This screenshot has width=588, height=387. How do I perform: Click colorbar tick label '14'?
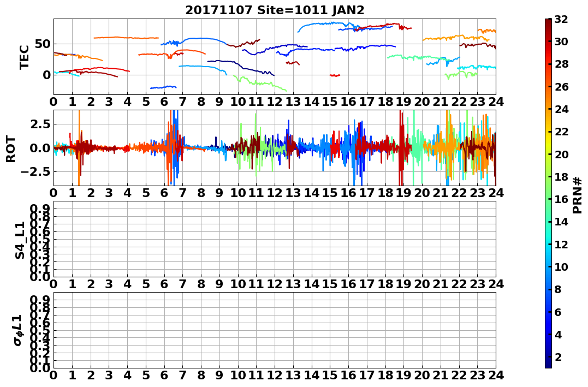point(561,222)
